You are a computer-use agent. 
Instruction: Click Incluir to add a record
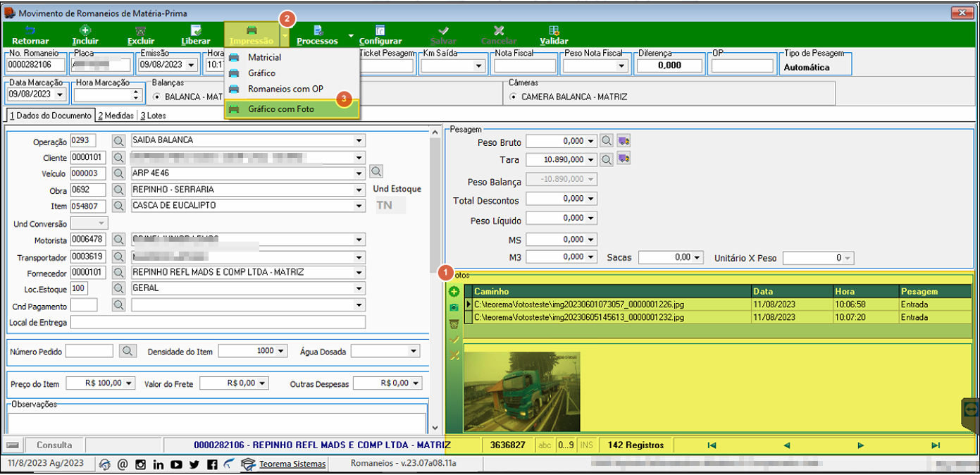(85, 35)
